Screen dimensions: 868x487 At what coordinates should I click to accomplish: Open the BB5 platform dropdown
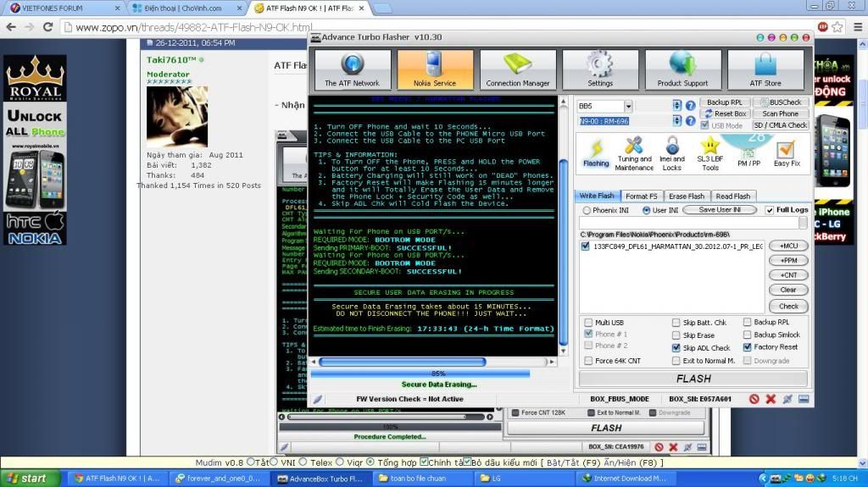click(x=628, y=106)
